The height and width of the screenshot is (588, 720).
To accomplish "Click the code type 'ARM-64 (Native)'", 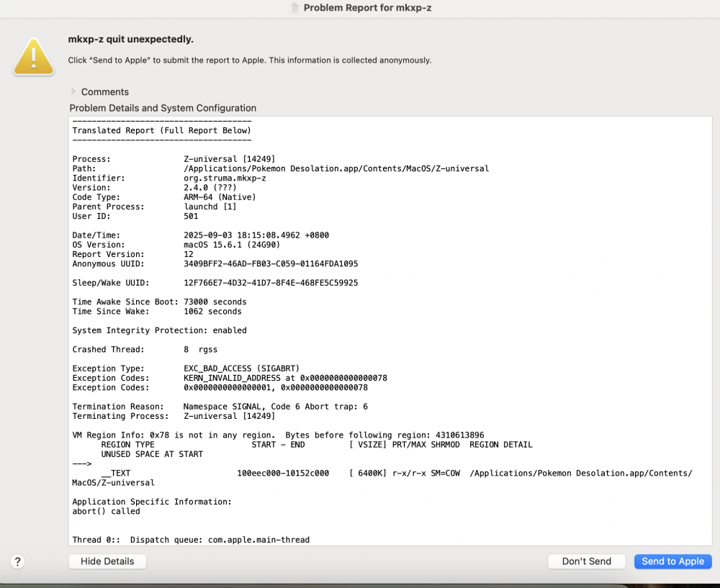I will (220, 197).
